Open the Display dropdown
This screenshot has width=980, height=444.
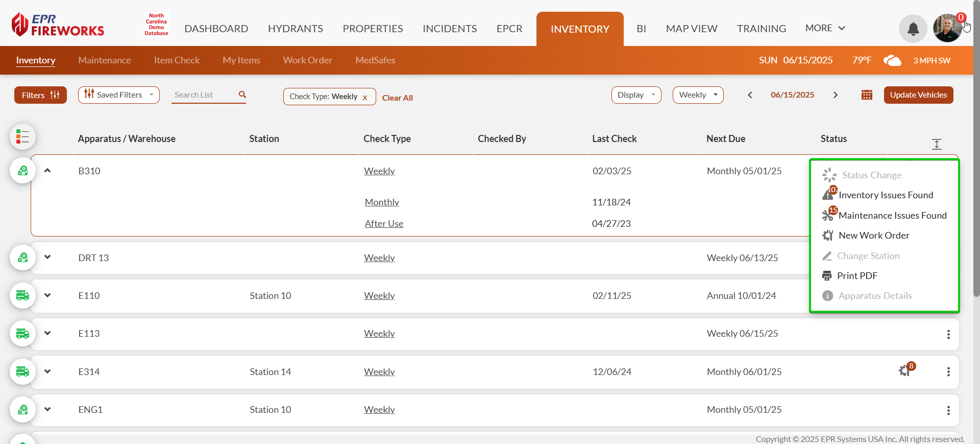click(635, 95)
